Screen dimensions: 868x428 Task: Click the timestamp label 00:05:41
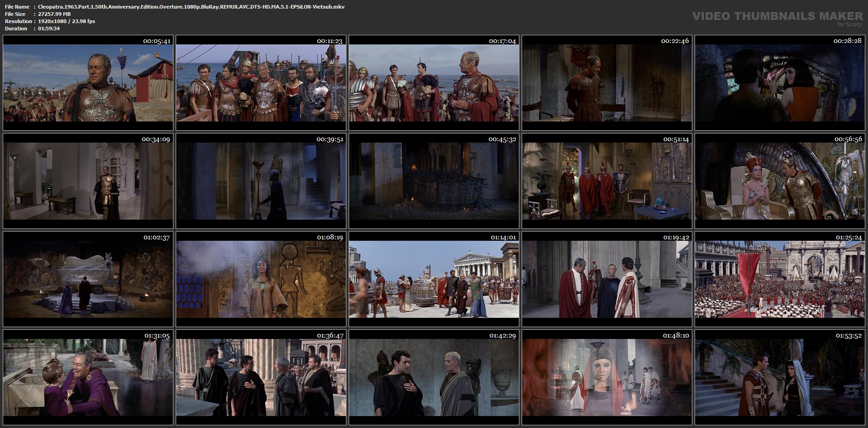pos(157,41)
